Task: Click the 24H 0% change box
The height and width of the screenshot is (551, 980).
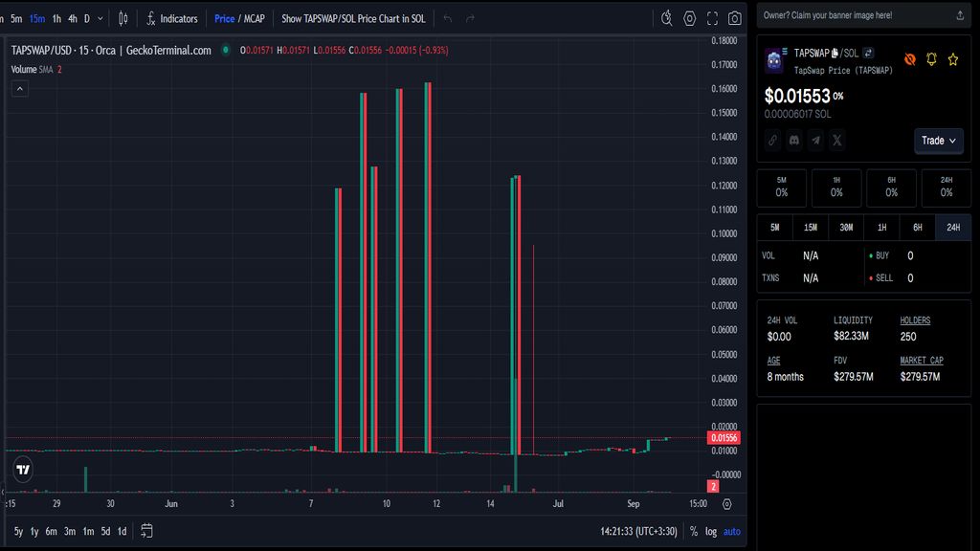Action: tap(947, 187)
